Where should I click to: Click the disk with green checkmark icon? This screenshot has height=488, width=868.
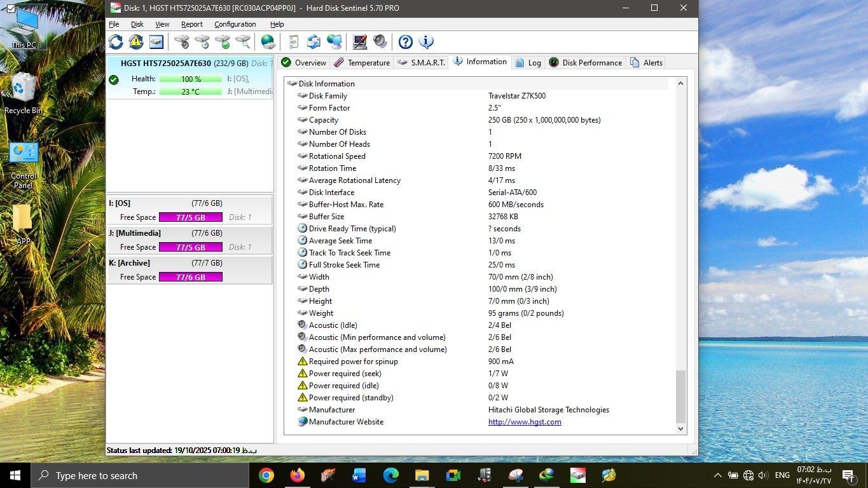coord(223,42)
